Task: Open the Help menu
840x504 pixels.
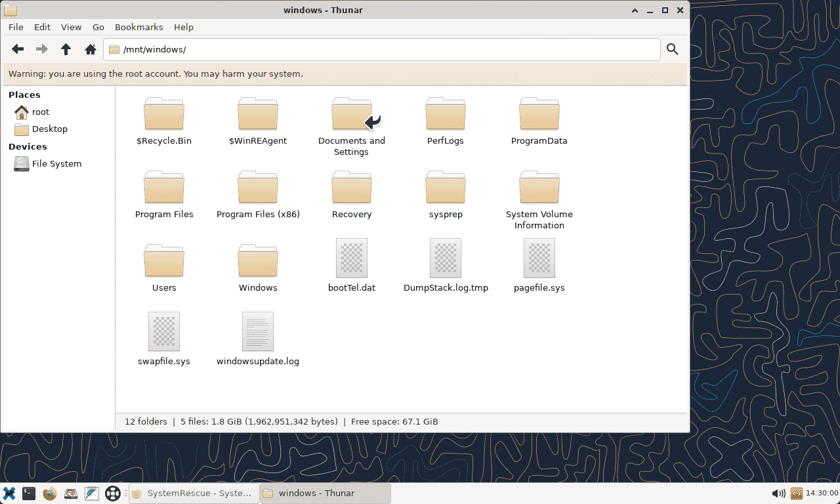Action: pos(184,27)
